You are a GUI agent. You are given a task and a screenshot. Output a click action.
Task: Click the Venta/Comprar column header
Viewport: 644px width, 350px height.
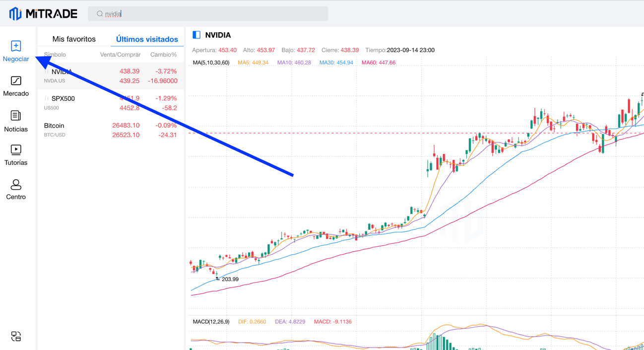[120, 55]
